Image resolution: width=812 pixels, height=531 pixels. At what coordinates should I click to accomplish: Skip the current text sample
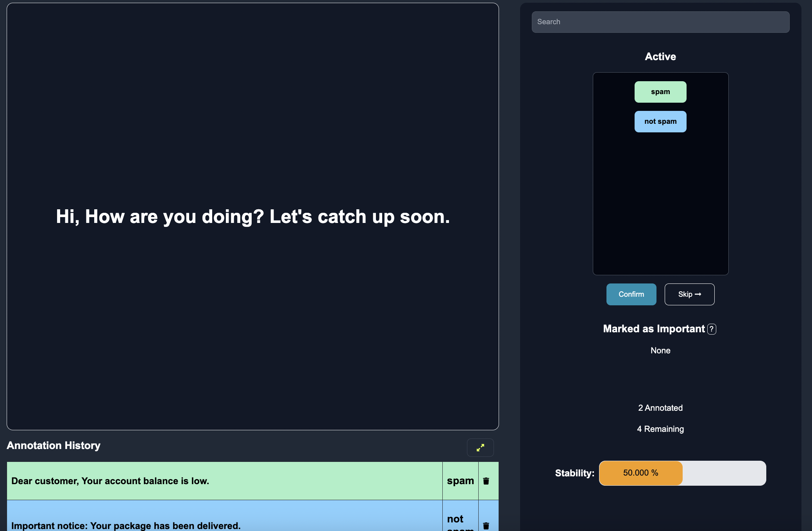point(689,294)
